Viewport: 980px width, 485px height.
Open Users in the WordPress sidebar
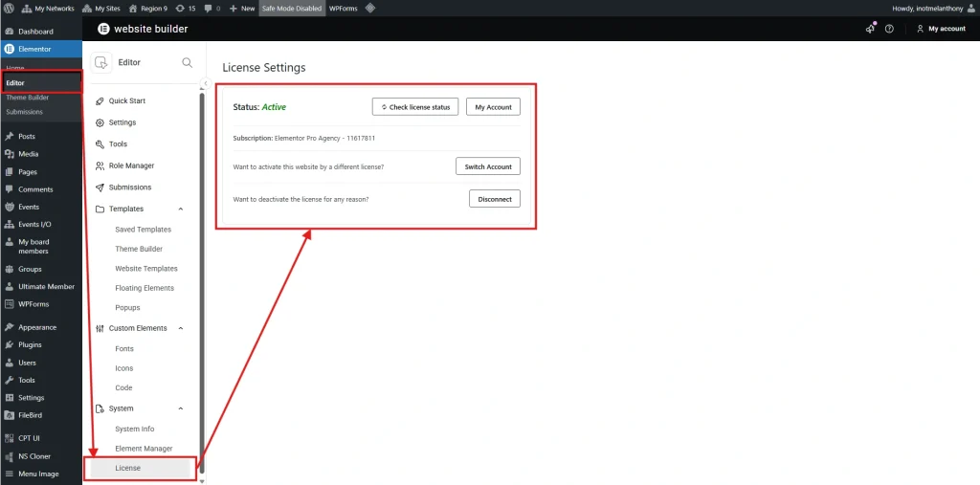pyautogui.click(x=40, y=363)
